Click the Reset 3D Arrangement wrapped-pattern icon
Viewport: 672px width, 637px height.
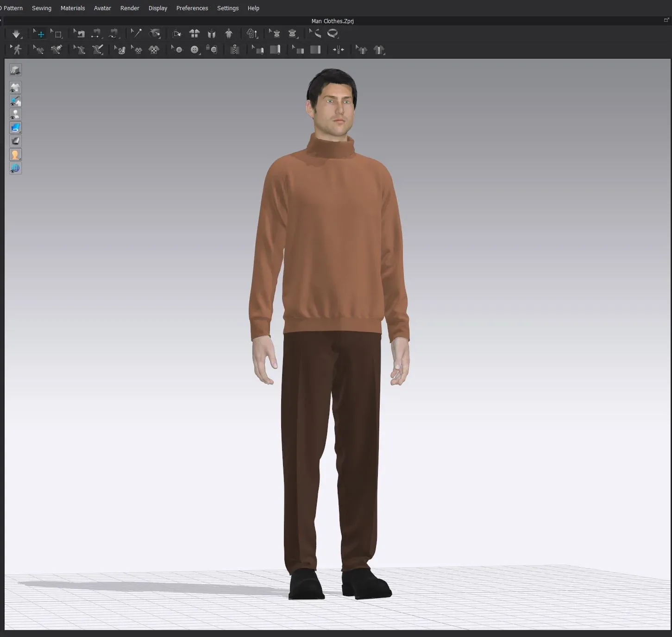(212, 33)
